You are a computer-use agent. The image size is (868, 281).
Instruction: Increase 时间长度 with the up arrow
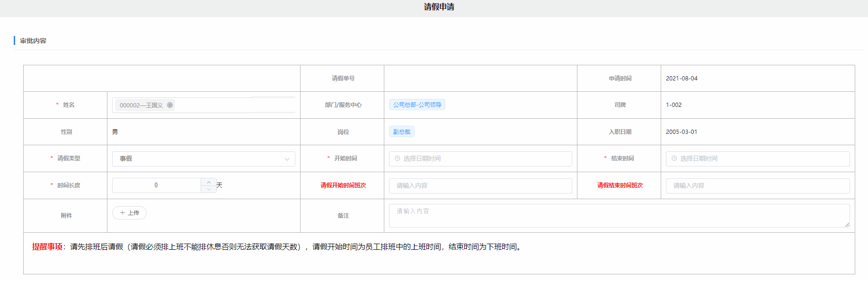(x=209, y=182)
